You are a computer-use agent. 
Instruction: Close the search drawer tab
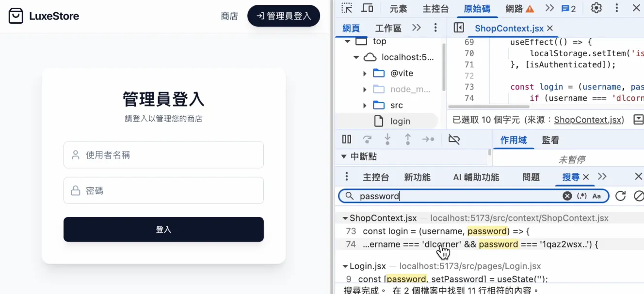click(x=586, y=177)
